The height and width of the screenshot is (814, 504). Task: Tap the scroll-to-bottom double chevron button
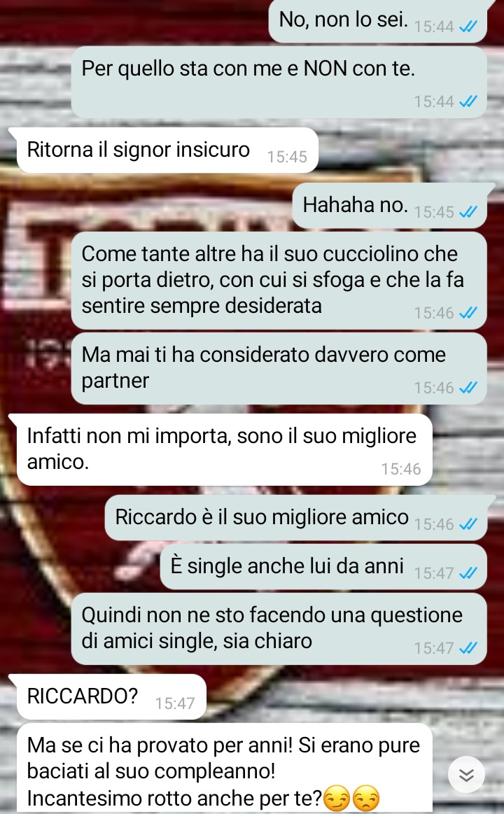click(466, 775)
